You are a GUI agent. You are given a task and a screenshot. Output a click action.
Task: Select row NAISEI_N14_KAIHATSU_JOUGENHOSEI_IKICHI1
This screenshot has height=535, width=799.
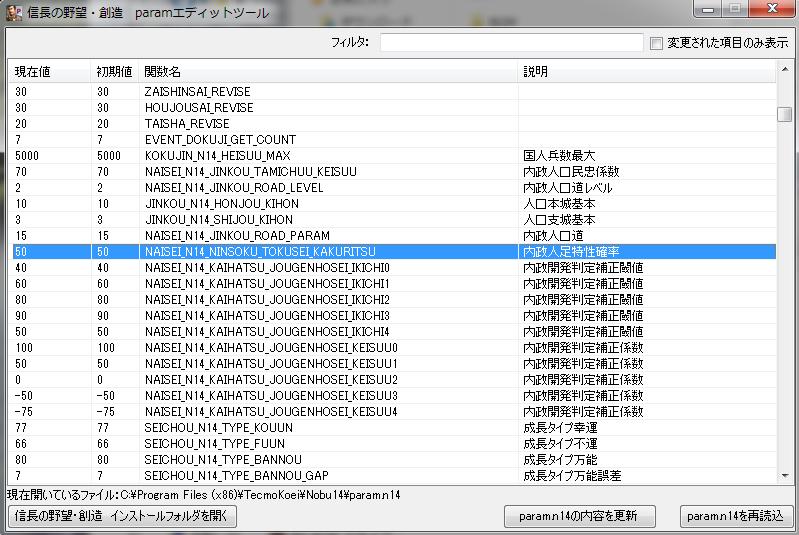click(x=394, y=284)
